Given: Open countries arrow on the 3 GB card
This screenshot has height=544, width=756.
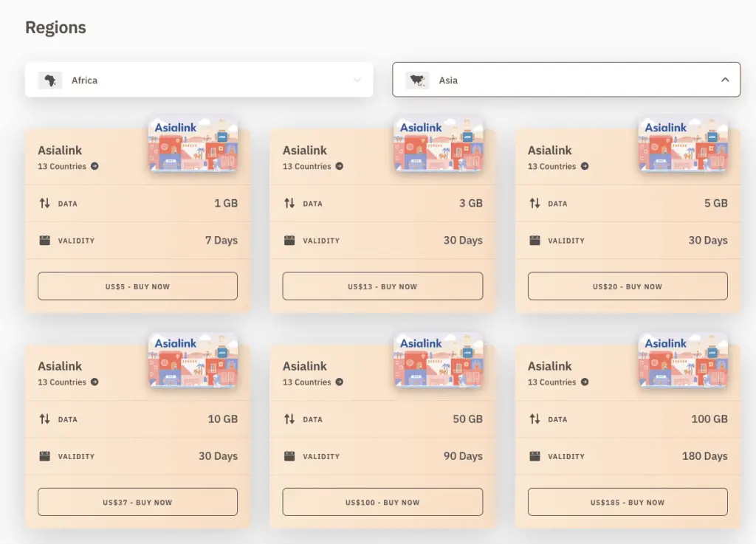Looking at the screenshot, I should pos(340,166).
